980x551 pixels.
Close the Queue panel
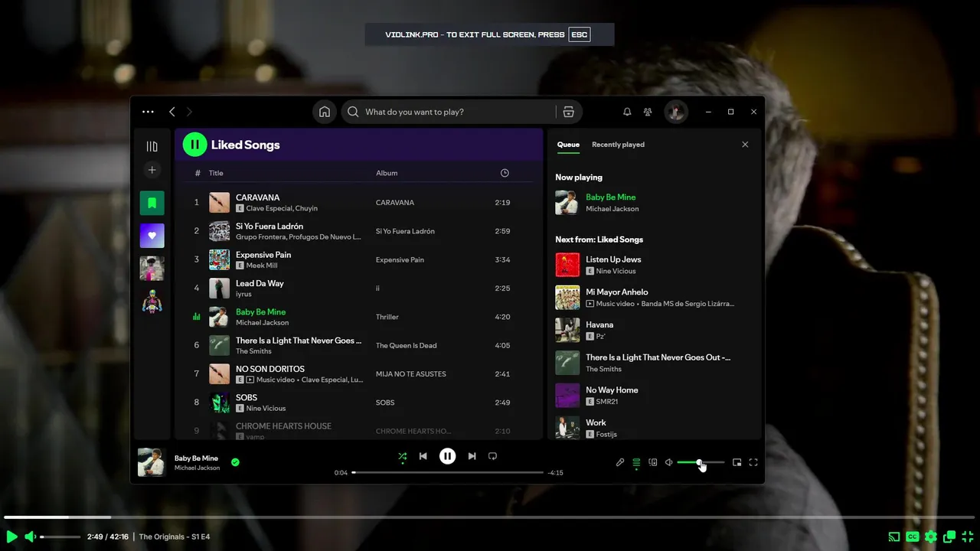tap(745, 145)
